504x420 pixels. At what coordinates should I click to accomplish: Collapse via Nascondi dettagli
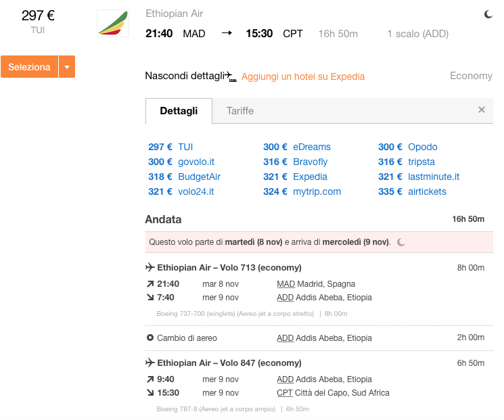(185, 76)
